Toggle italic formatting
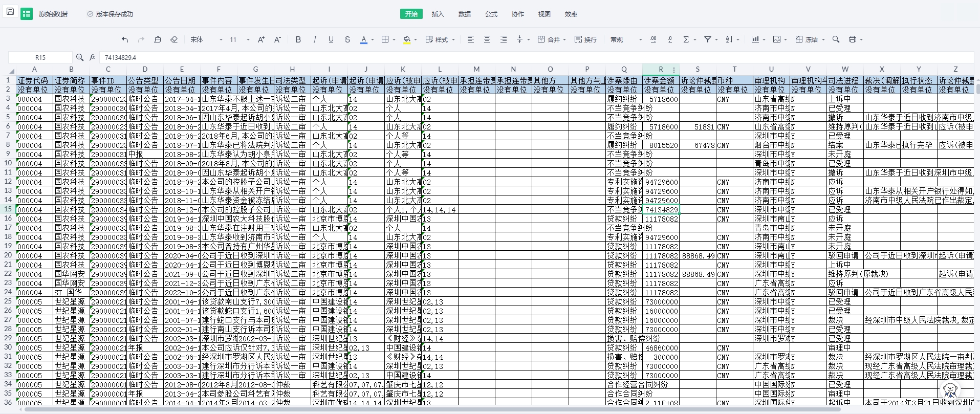 pyautogui.click(x=315, y=39)
